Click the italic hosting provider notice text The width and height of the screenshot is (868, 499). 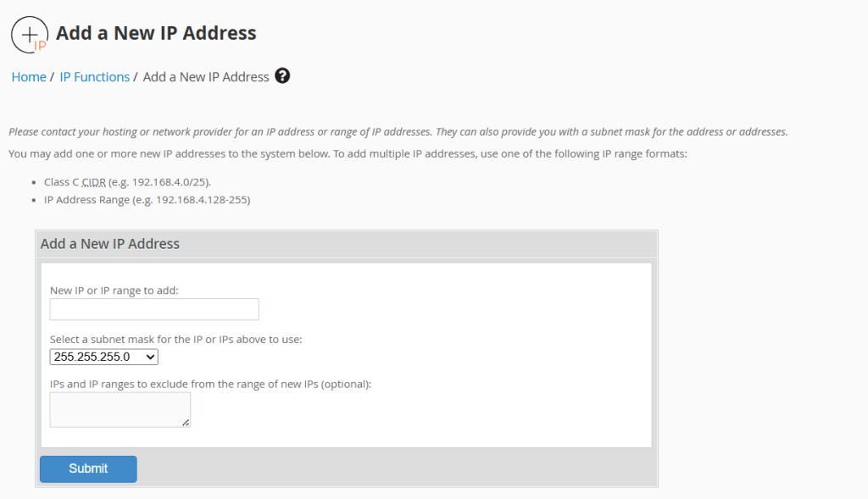(x=398, y=132)
